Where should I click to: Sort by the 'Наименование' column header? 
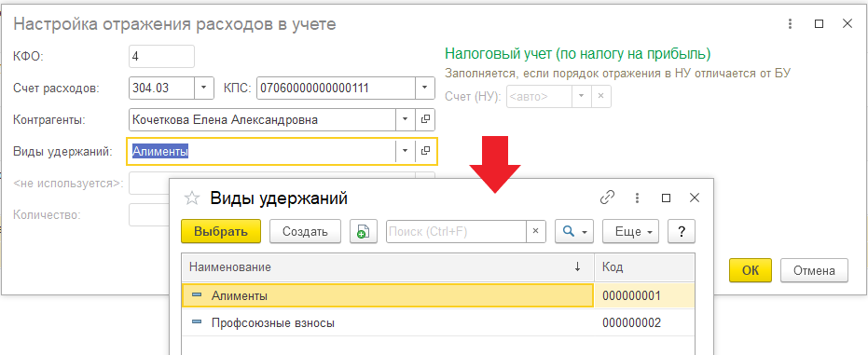point(388,267)
